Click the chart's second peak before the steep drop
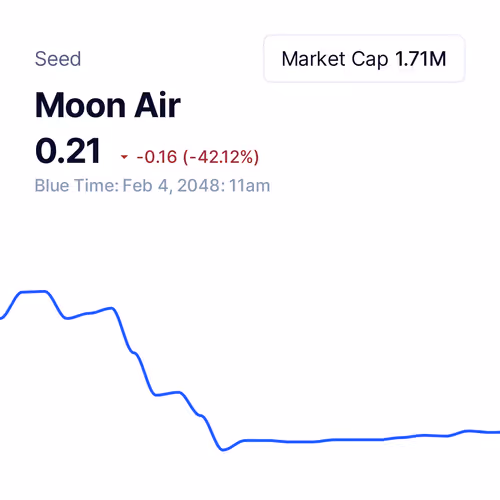This screenshot has width=500, height=500. coord(111,308)
